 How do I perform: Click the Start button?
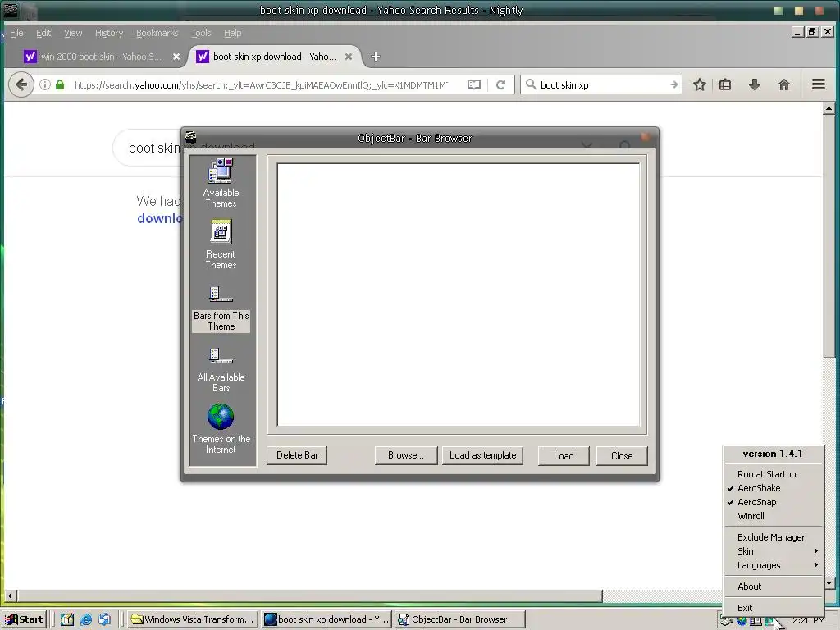pyautogui.click(x=24, y=619)
